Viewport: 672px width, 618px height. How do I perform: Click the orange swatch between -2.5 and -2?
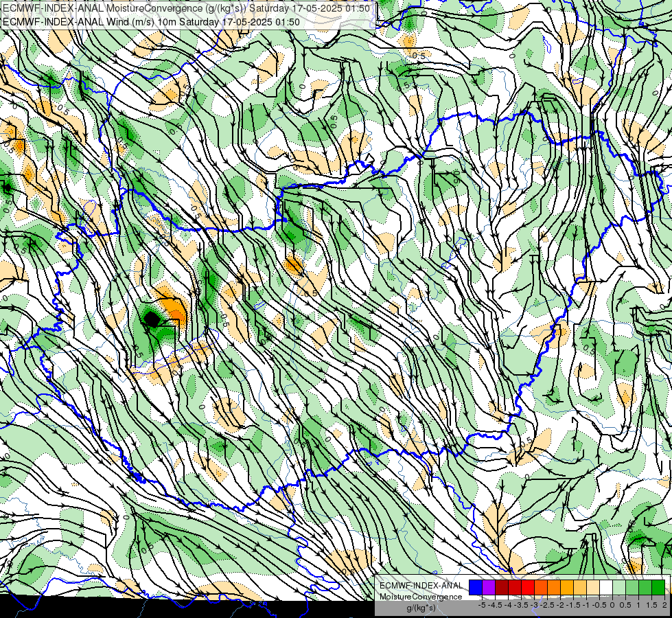(x=554, y=587)
